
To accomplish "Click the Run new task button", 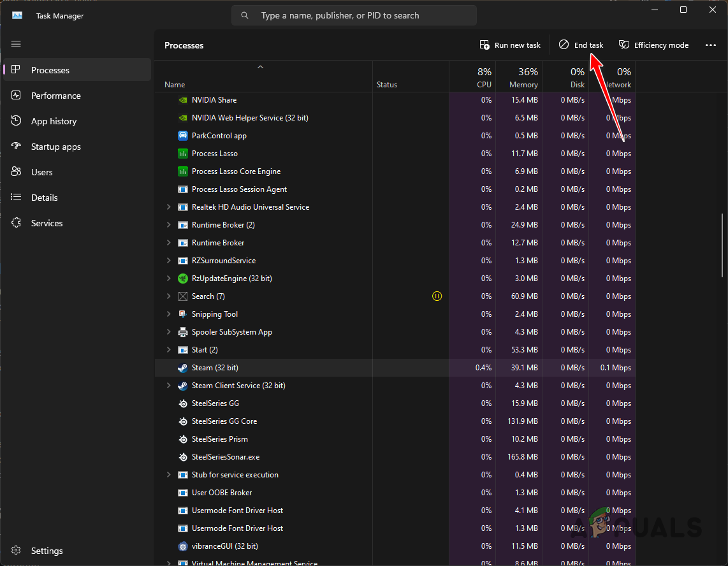I will [x=510, y=45].
